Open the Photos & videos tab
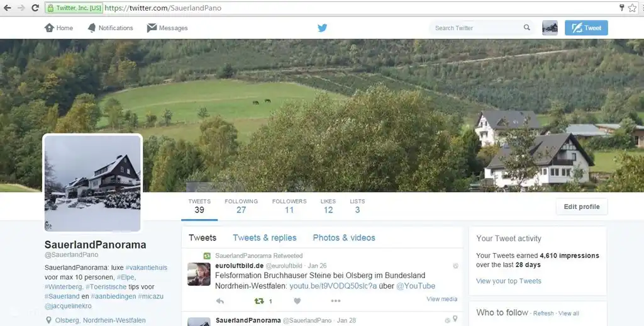 point(343,237)
